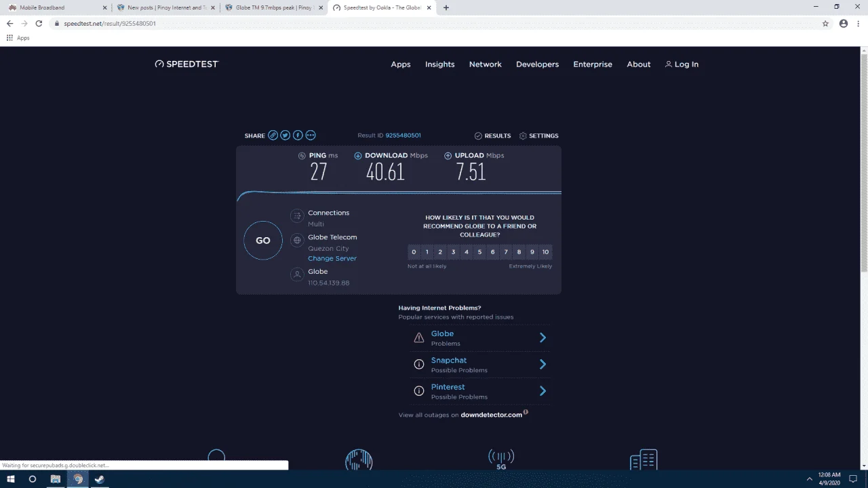Screen dimensions: 868x488
Task: Click the Pinterest info icon
Action: point(419,391)
